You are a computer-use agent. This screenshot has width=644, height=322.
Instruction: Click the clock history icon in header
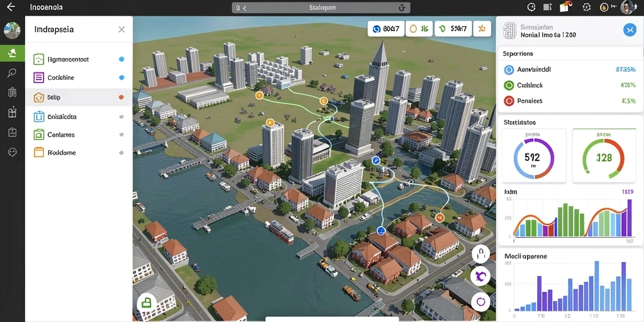[x=531, y=7]
